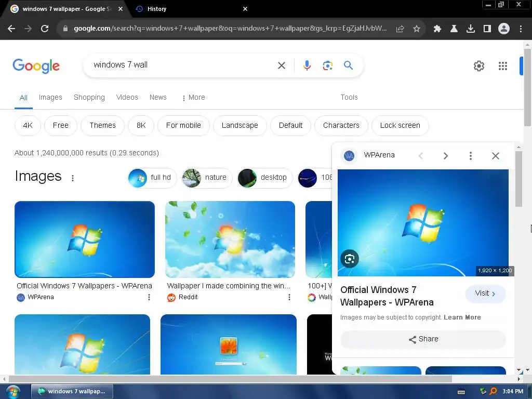Start a voice search with the microphone
The image size is (532, 399).
point(307,65)
